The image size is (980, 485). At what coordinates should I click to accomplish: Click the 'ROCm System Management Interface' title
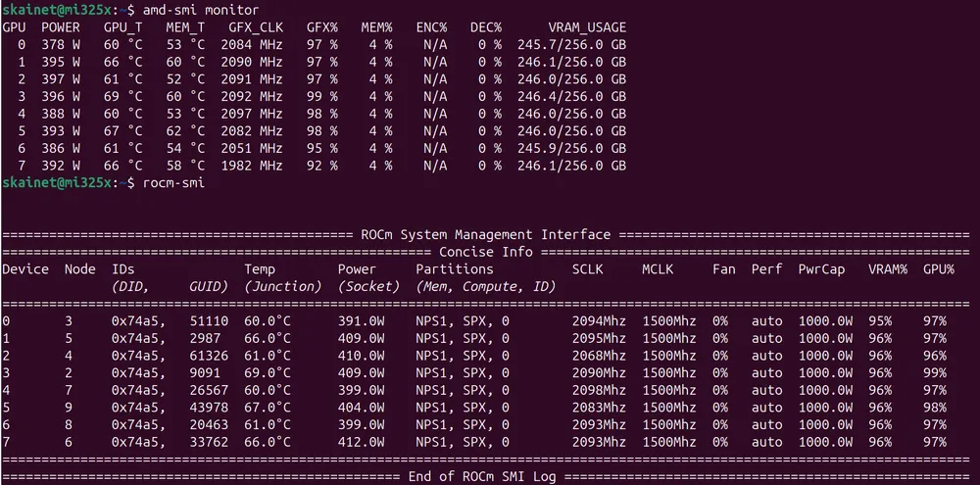pos(485,234)
